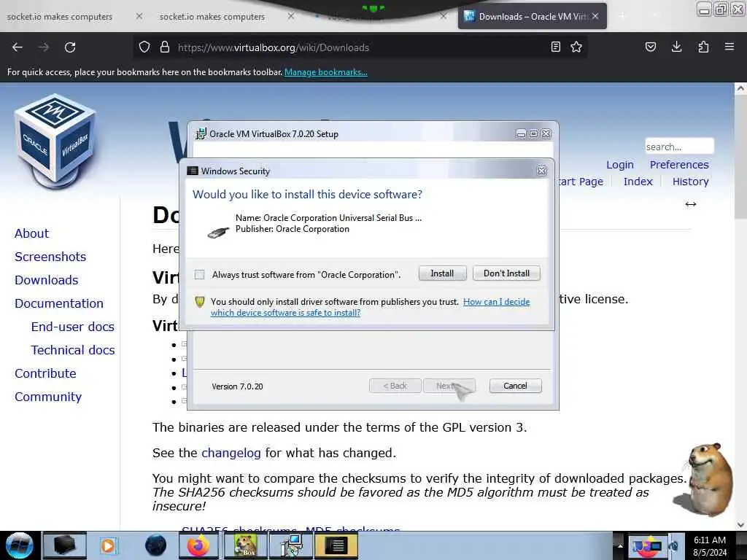
Task: Open the Firefox hamburger menu
Action: click(x=729, y=47)
